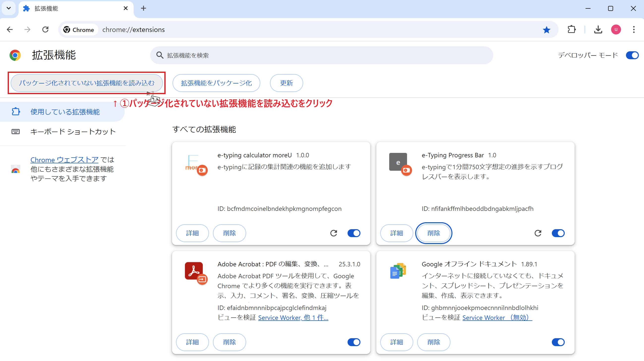Toggle e-typing calculator moreU switch
The image size is (644, 361).
[x=354, y=233]
